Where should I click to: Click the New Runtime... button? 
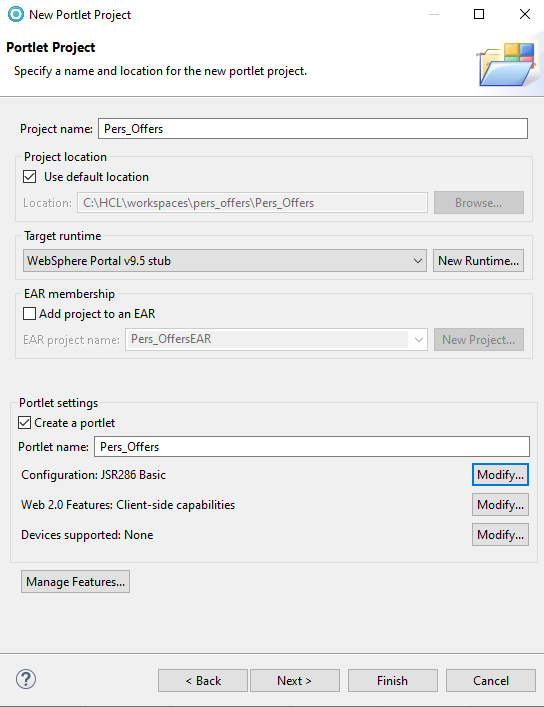click(478, 261)
